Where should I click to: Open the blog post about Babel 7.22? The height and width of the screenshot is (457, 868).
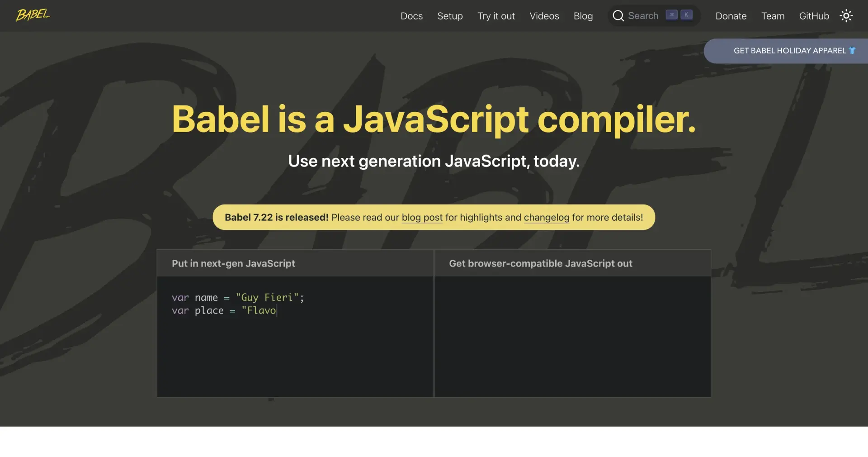click(421, 217)
